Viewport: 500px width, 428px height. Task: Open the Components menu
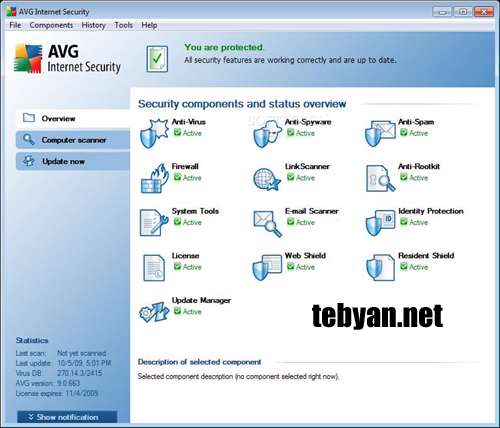click(51, 25)
